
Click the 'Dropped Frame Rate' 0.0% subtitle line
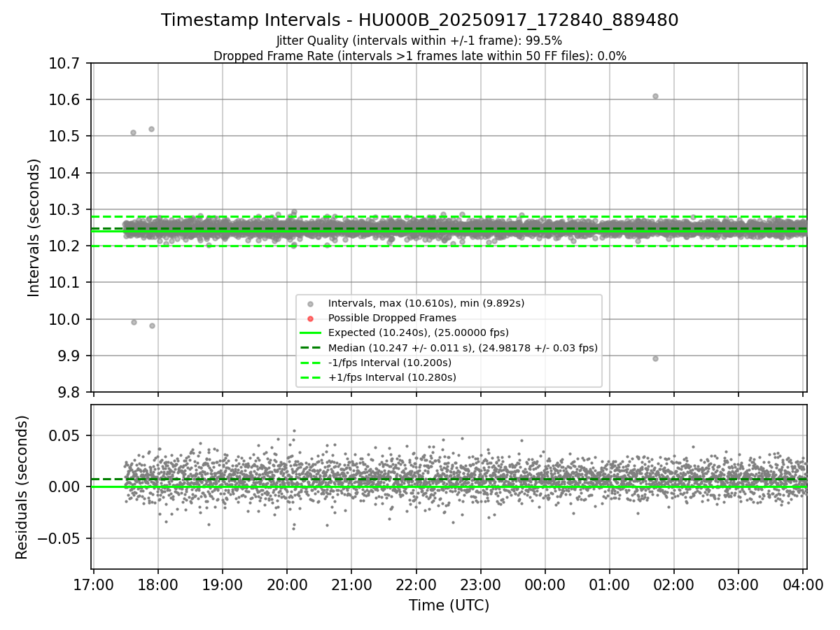pos(420,56)
